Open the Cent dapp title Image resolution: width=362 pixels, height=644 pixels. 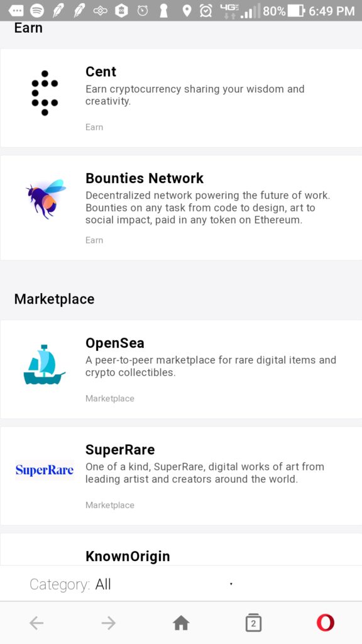click(101, 72)
